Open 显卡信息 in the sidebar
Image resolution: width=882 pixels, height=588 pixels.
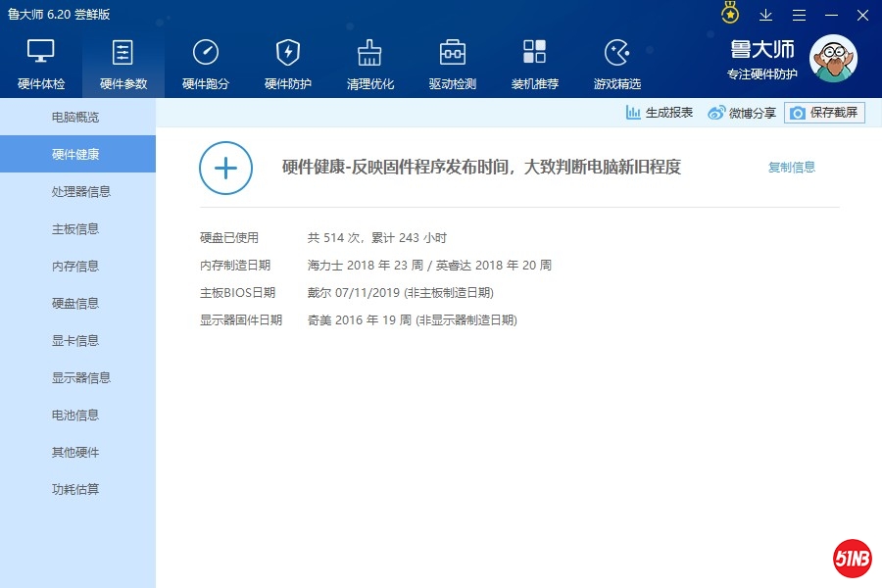pos(75,341)
